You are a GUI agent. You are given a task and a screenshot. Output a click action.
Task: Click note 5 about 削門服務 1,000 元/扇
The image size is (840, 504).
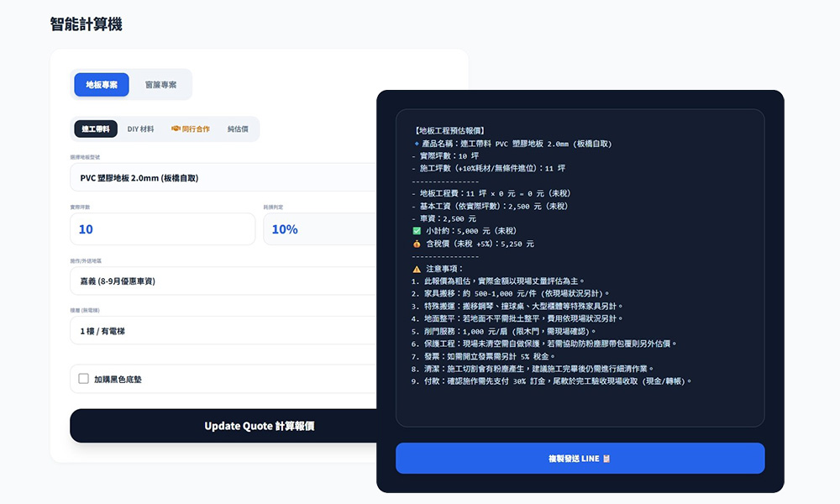[503, 332]
